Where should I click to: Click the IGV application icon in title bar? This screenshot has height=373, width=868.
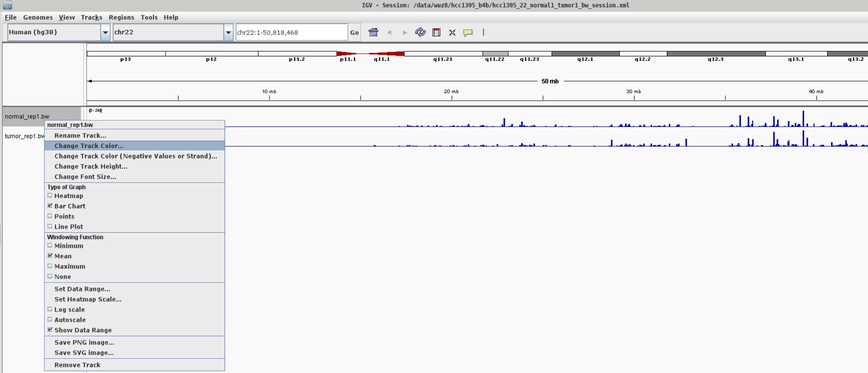tap(7, 5)
